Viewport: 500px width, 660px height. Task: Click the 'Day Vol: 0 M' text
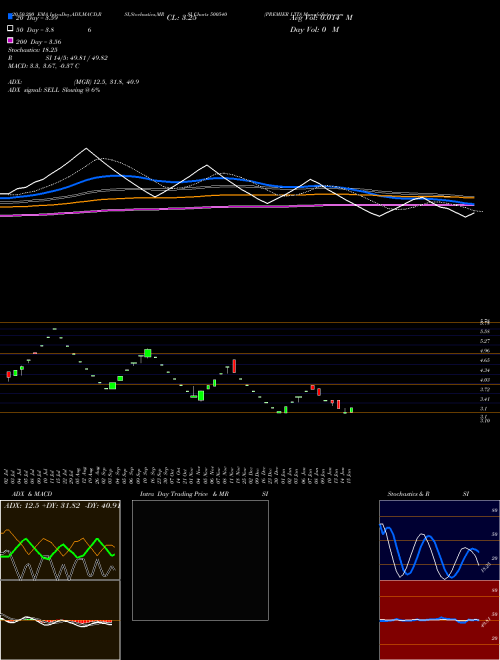[x=314, y=30]
